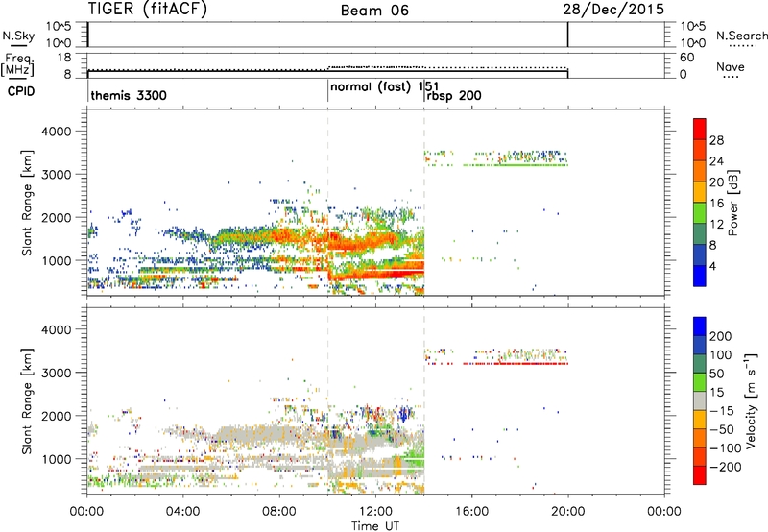The image size is (768, 532).
Task: Click the N.Search legend label
Action: point(742,36)
